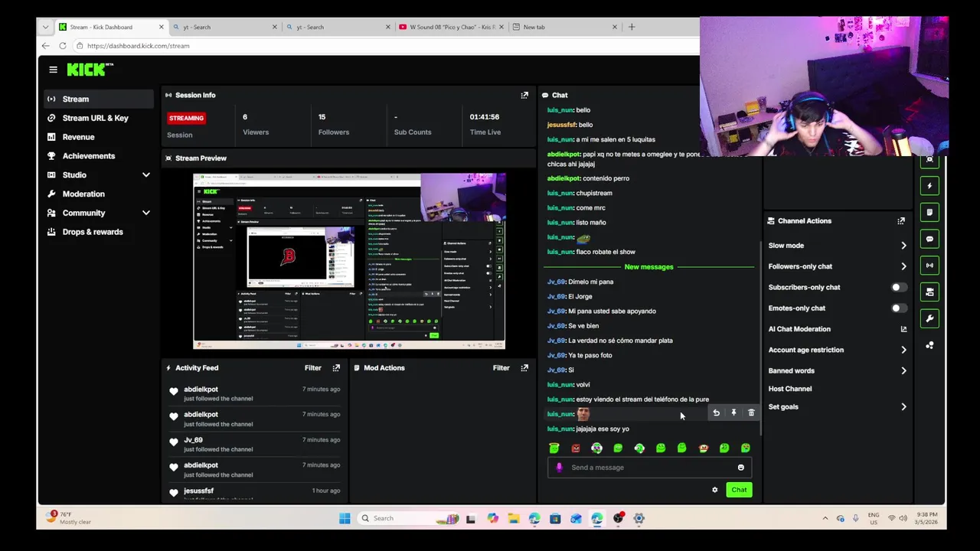Click the stream preview thumbnail

point(349,261)
